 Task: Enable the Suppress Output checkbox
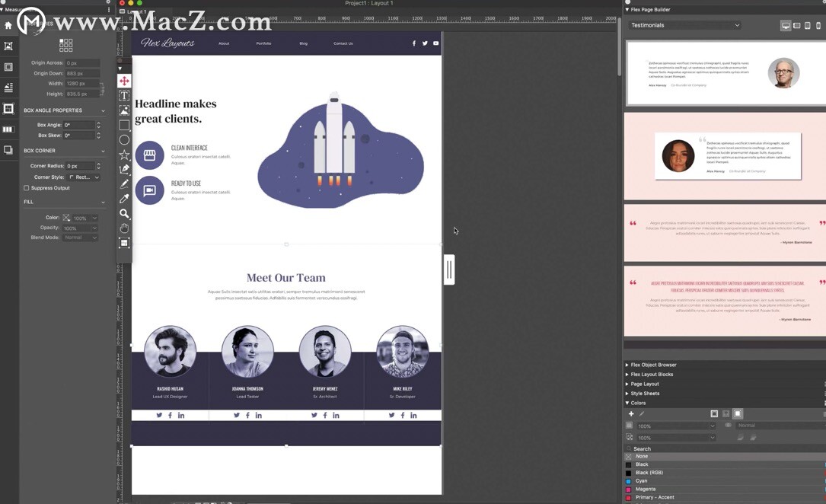(x=27, y=188)
